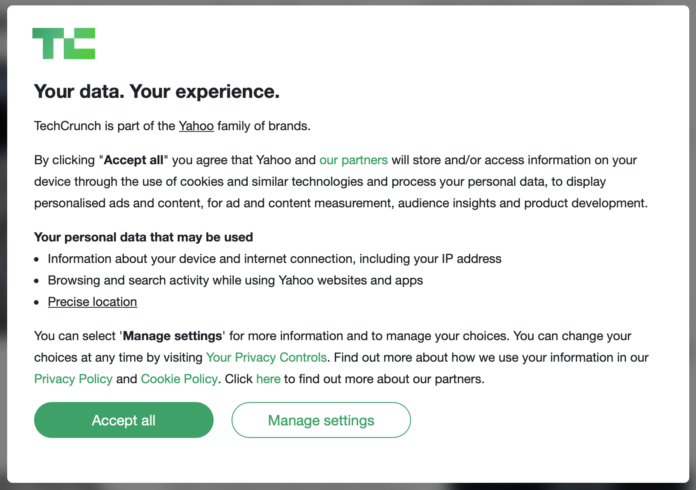Click the "personalised ads and content" paragraph line
Image resolution: width=696 pixels, height=490 pixels.
pos(340,203)
